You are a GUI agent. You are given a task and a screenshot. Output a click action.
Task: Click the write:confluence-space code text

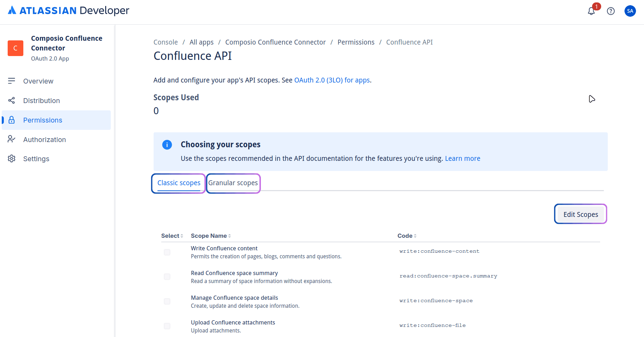(x=436, y=300)
